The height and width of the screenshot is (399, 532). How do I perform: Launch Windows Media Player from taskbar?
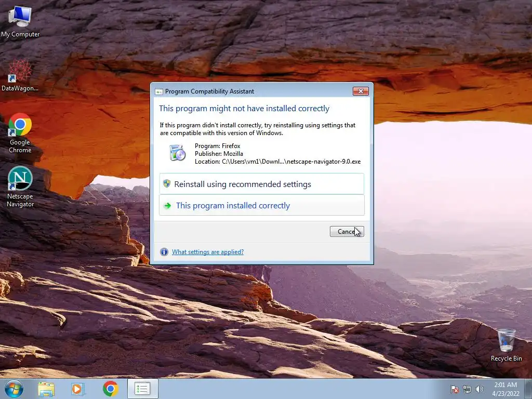(x=78, y=389)
